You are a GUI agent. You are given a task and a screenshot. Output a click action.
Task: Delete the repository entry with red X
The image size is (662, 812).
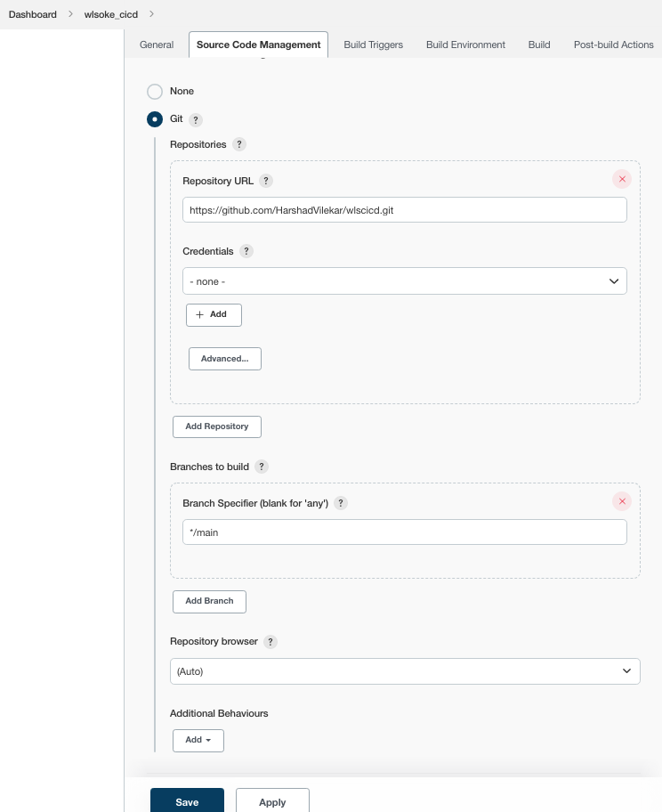coord(622,180)
